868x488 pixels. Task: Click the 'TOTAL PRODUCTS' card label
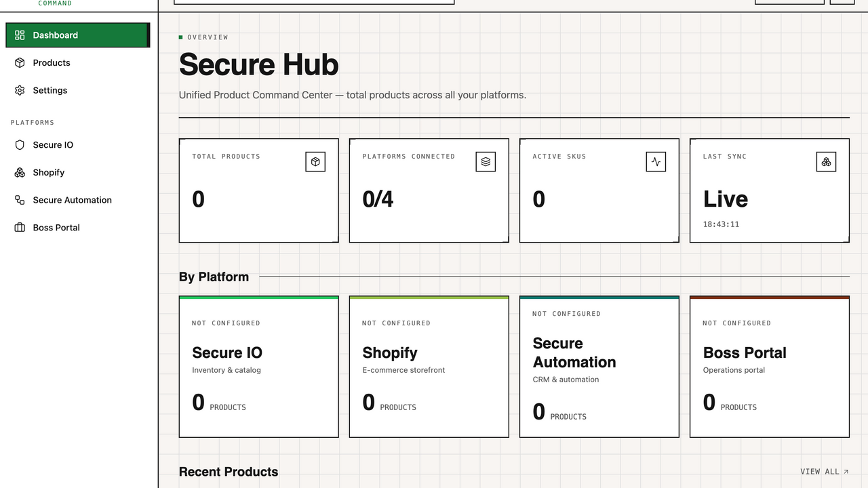coord(226,157)
